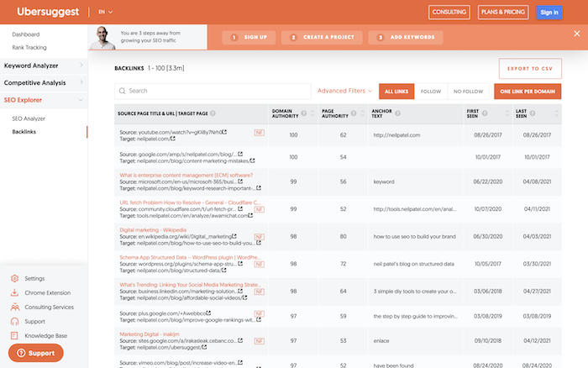Viewport: 588px width, 368px height.
Task: Select the Follow links filter
Action: [x=431, y=92]
